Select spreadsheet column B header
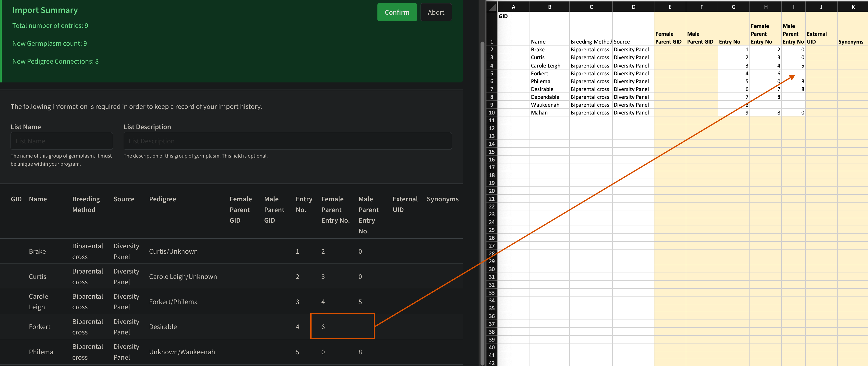The width and height of the screenshot is (868, 366). 549,7
